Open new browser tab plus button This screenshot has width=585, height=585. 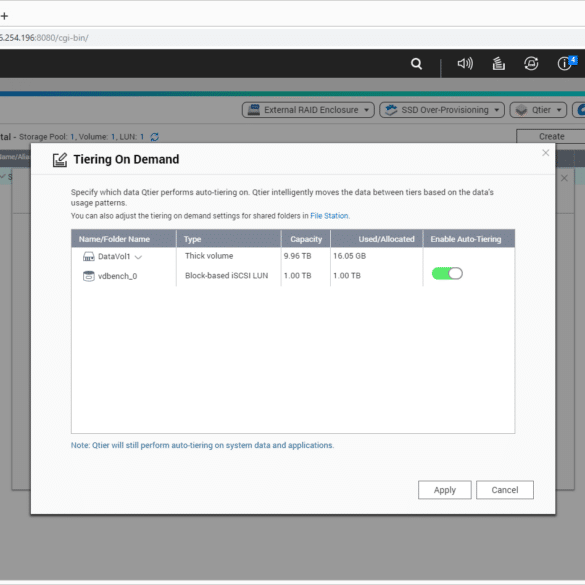point(4,16)
